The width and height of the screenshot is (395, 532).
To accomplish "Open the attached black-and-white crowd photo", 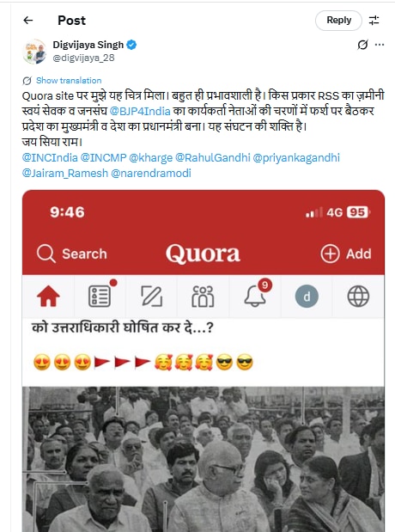I will pos(204,459).
